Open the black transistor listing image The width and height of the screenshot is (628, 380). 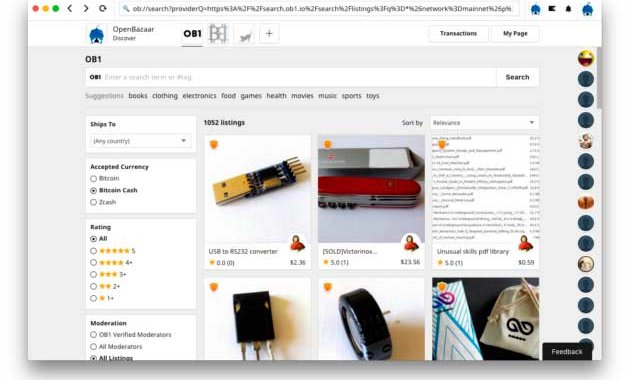tap(258, 319)
